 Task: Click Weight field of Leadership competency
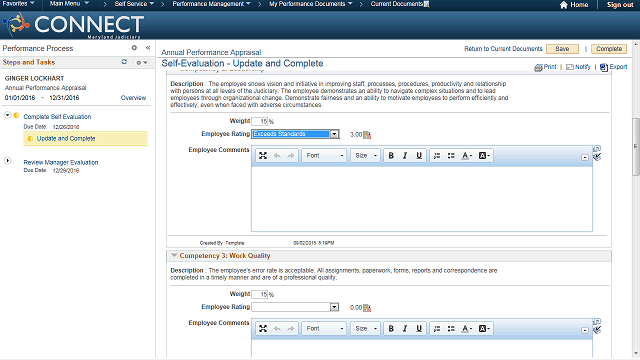click(260, 122)
